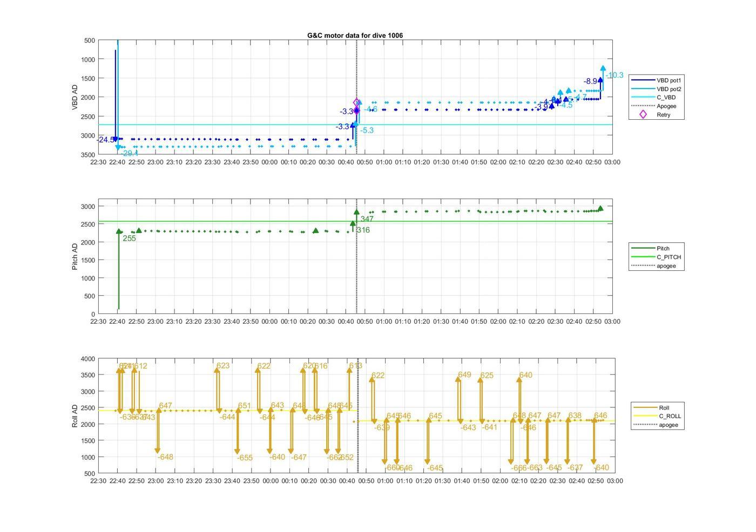Click the '255' annotation in the Pitch plot
The width and height of the screenshot is (756, 532).
point(129,238)
